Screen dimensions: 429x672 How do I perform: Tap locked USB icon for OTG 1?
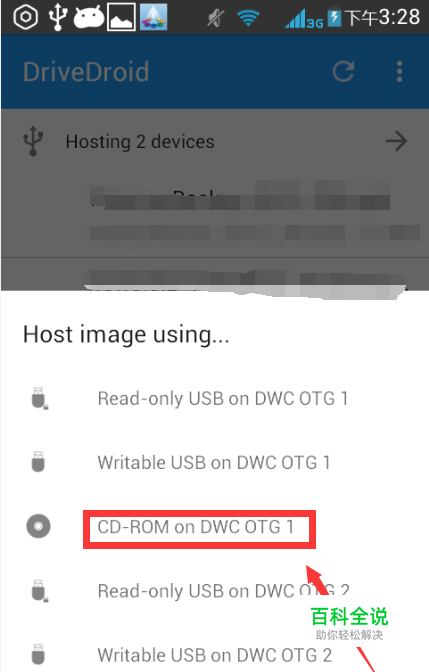[39, 399]
